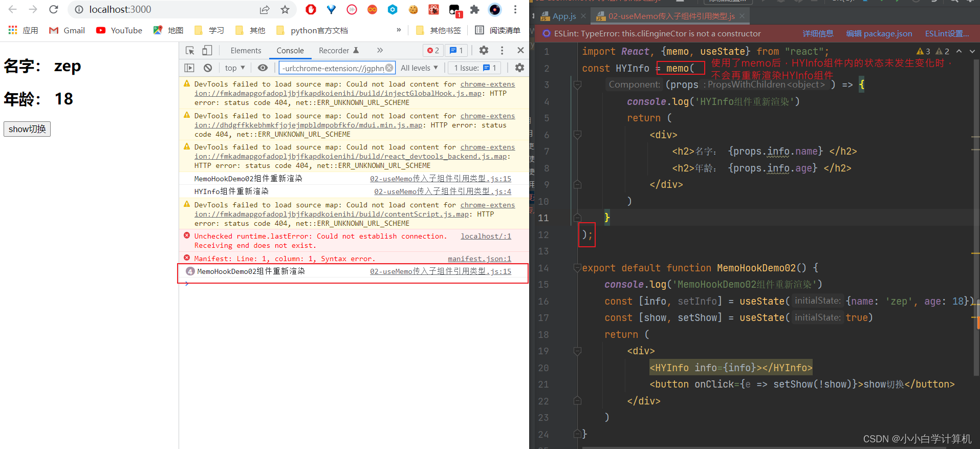Open the Extensions puzzle icon
The image size is (980, 449).
tap(474, 9)
